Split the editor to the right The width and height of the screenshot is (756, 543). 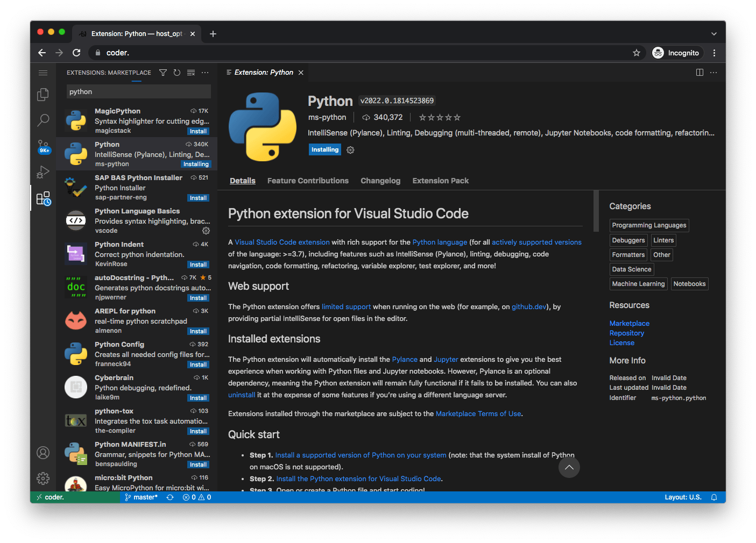tap(700, 73)
